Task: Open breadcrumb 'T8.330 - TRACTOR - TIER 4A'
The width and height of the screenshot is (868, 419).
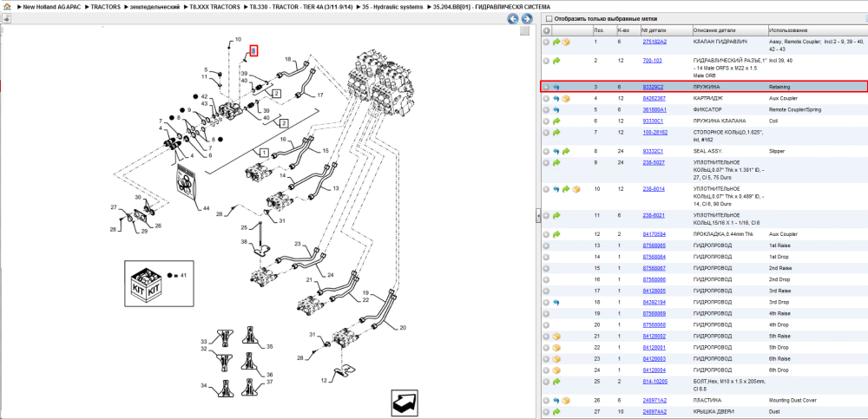Action: click(301, 7)
